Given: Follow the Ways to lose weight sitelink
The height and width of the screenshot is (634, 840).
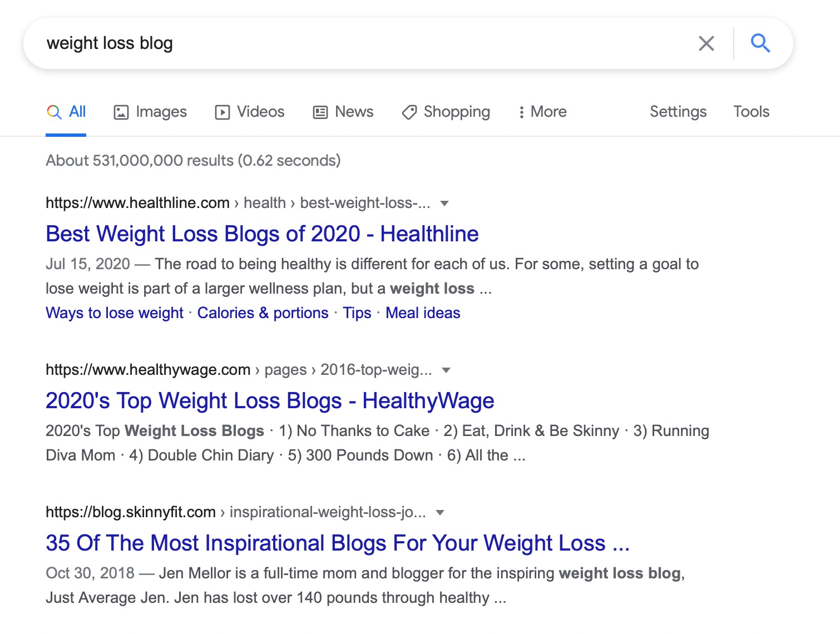Looking at the screenshot, I should click(x=115, y=313).
